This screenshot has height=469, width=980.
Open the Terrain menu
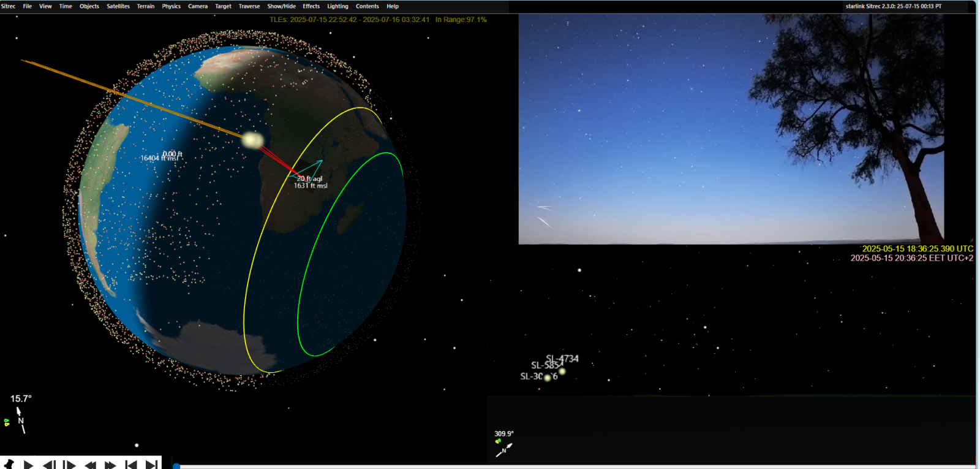click(146, 6)
